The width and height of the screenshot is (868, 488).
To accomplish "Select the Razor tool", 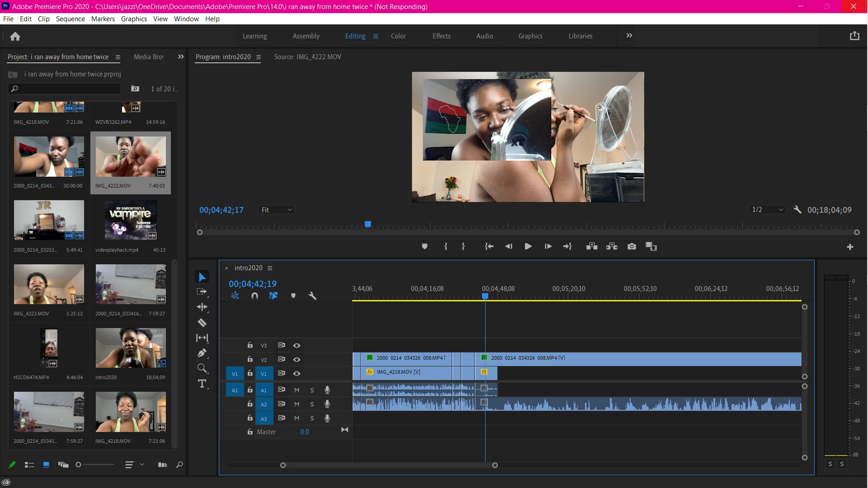I will [202, 323].
